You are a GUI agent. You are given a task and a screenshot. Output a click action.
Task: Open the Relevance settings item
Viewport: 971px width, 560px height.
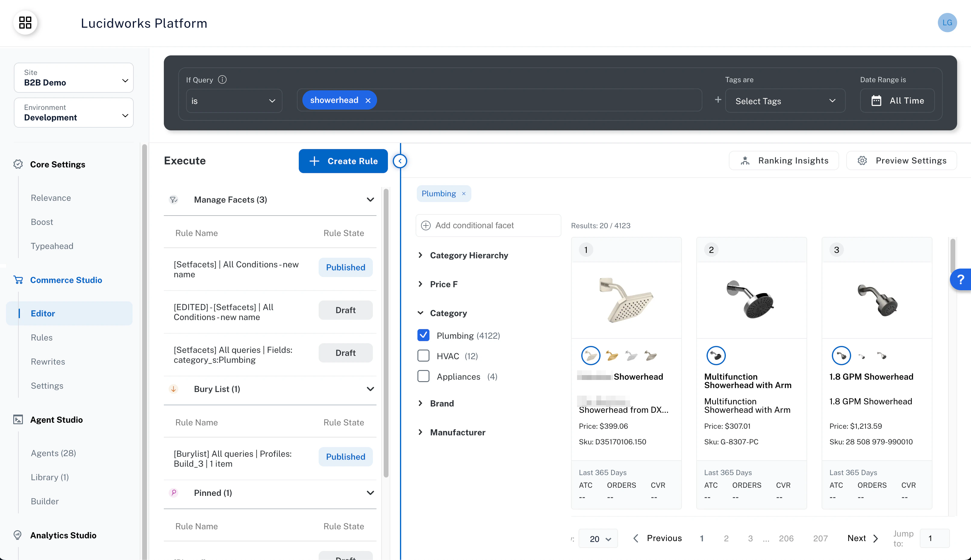[x=51, y=198]
